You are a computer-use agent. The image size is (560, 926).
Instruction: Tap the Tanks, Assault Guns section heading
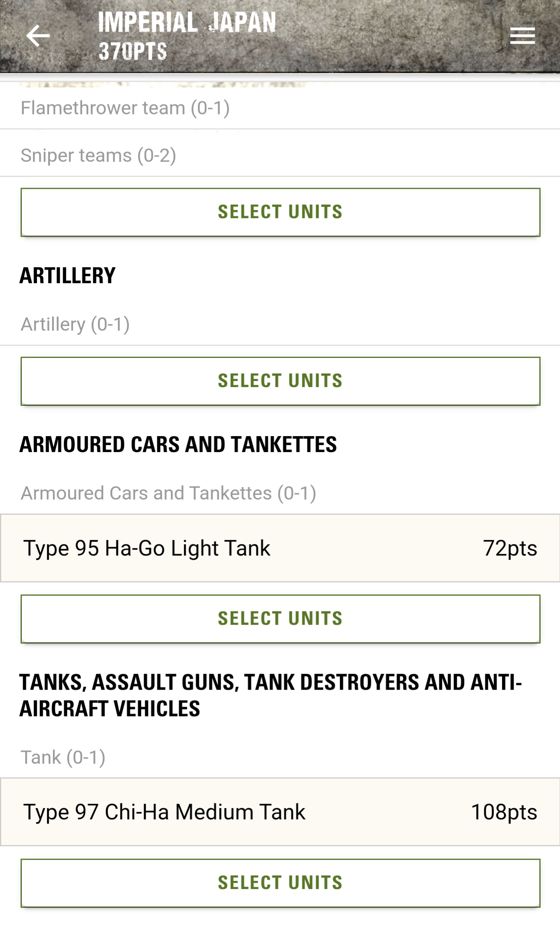[270, 695]
